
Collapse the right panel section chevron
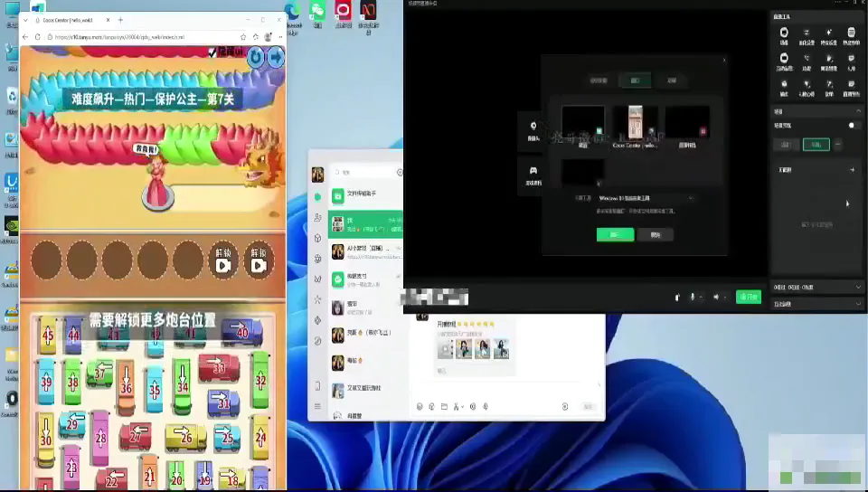858,111
